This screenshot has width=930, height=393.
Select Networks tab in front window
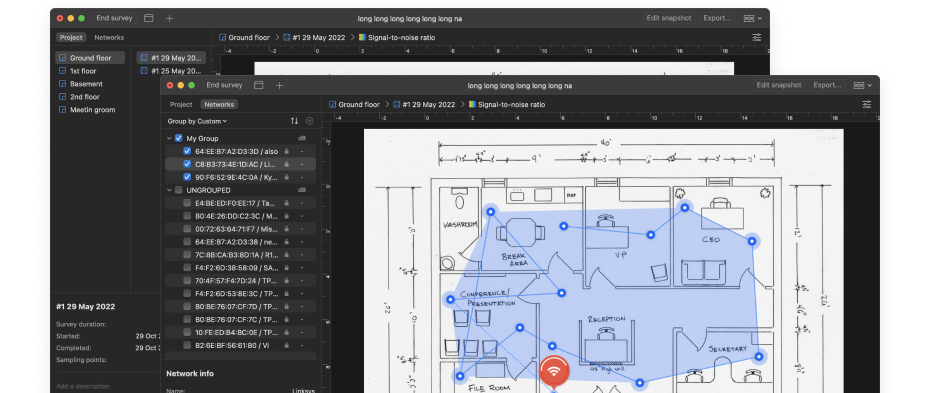tap(219, 104)
